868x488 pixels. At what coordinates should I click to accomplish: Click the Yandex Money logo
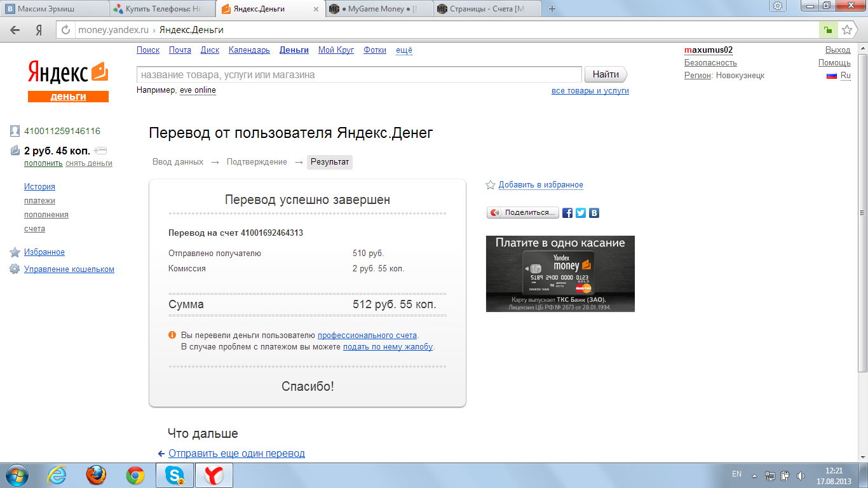click(x=68, y=80)
